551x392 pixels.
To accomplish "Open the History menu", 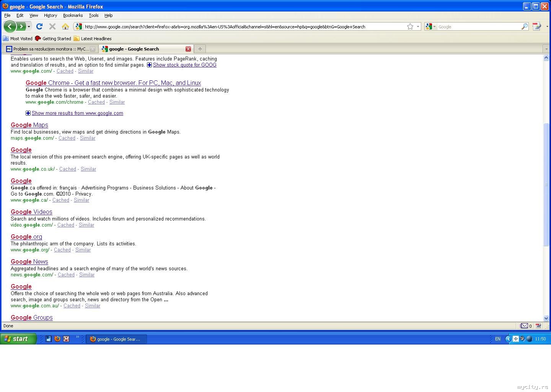I will tap(51, 15).
